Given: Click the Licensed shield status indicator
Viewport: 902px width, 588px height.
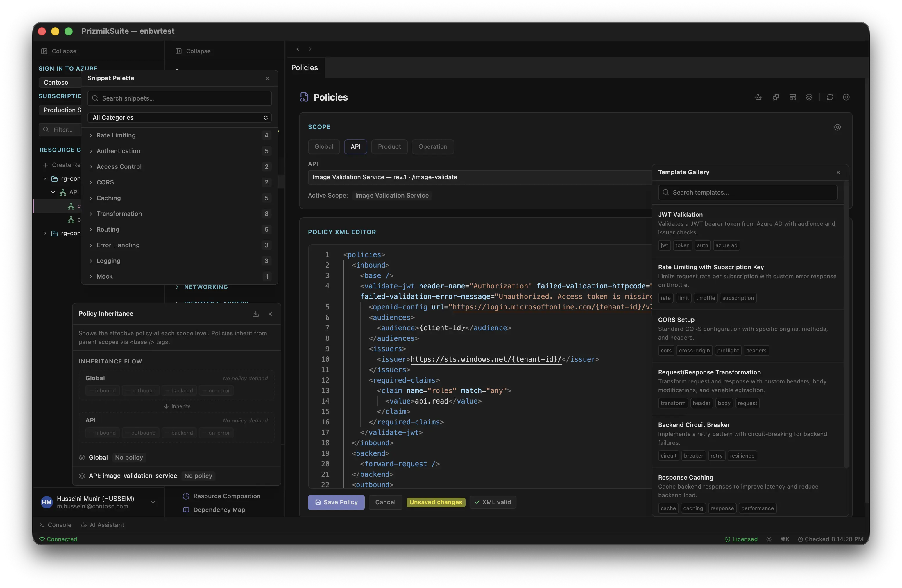Looking at the screenshot, I should click(741, 539).
